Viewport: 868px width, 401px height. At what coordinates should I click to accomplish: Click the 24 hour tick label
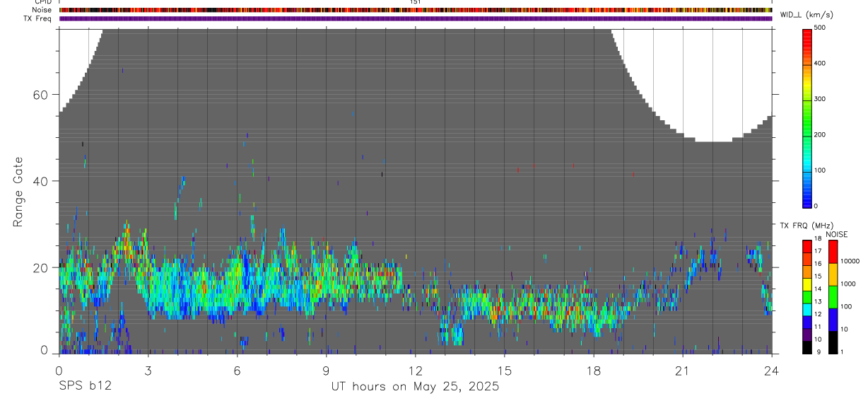(772, 370)
